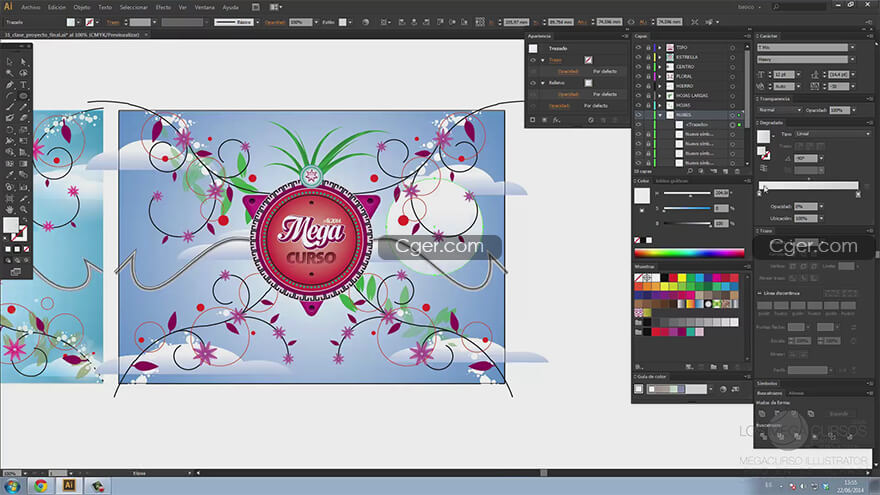Click the swap fill and stroke arrow
The height and width of the screenshot is (495, 880).
coord(25,220)
